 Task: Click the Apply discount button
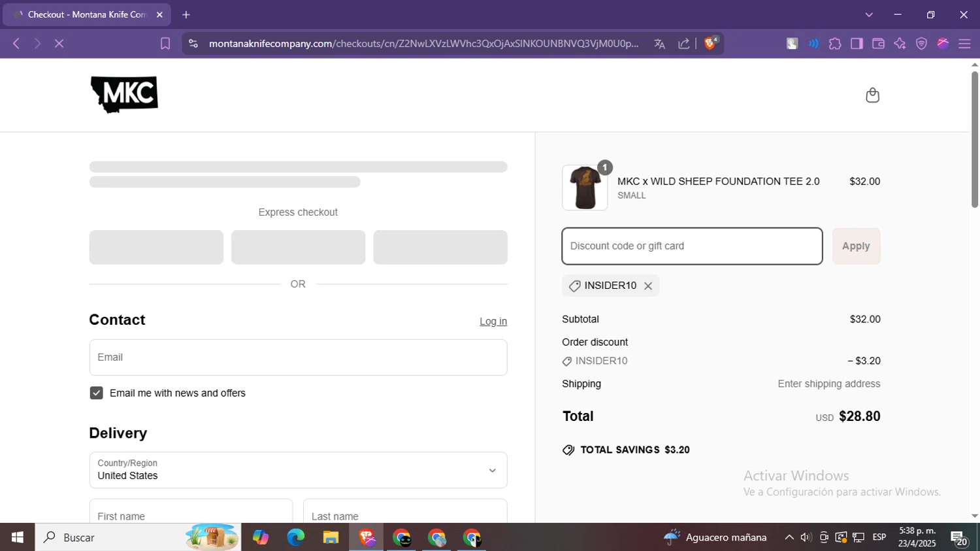tap(856, 246)
